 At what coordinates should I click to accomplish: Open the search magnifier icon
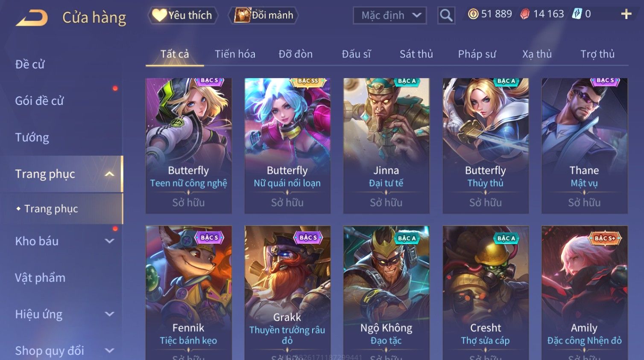coord(446,15)
